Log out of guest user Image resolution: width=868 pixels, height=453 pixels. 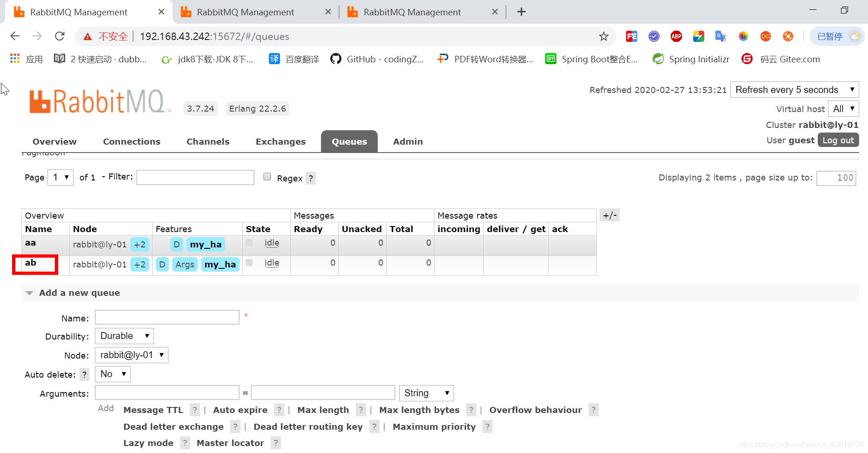coord(838,140)
